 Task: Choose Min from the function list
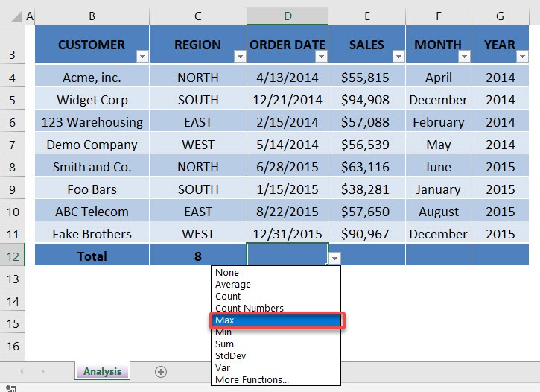(x=276, y=332)
